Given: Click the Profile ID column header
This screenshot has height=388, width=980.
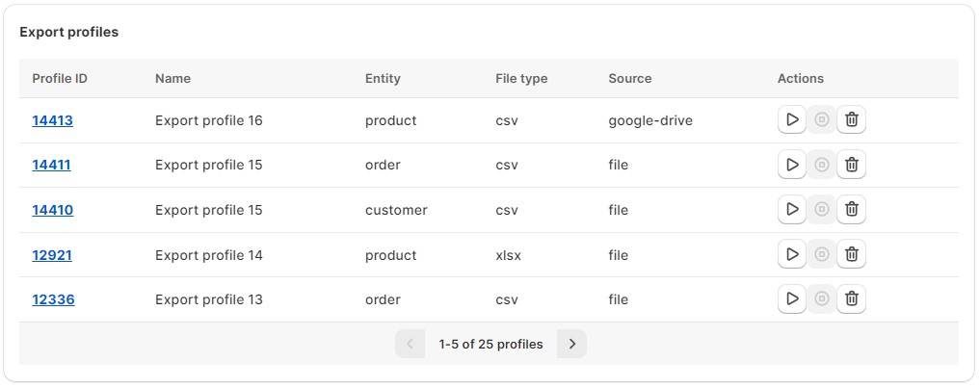Looking at the screenshot, I should click(x=60, y=79).
